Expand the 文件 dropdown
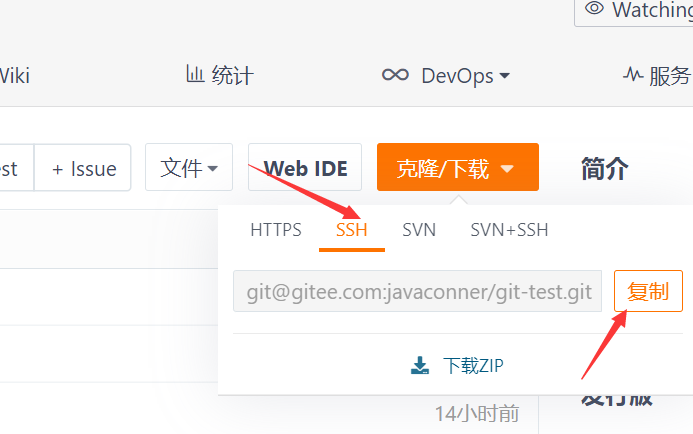 pyautogui.click(x=189, y=168)
